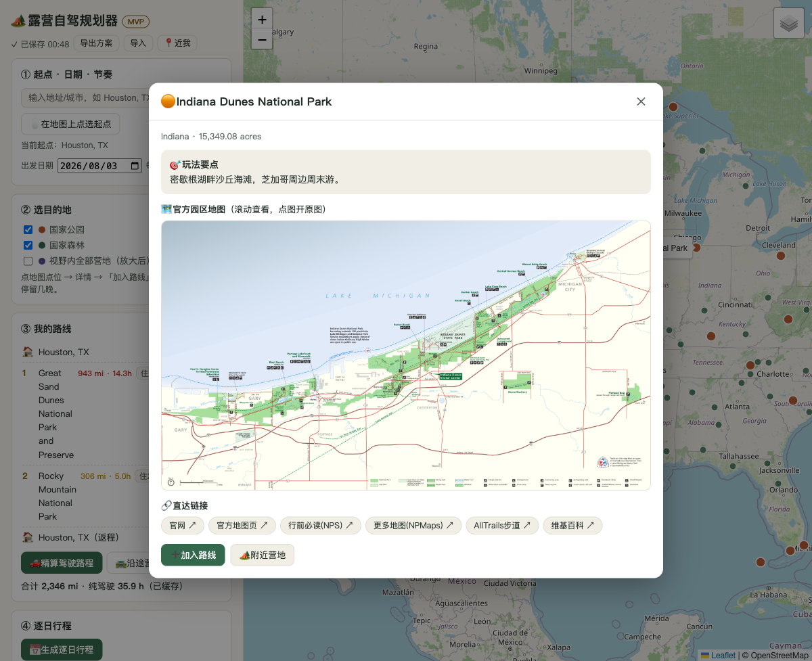The height and width of the screenshot is (661, 812).
Task: Open the AllTrails步道 link
Action: [x=502, y=526]
